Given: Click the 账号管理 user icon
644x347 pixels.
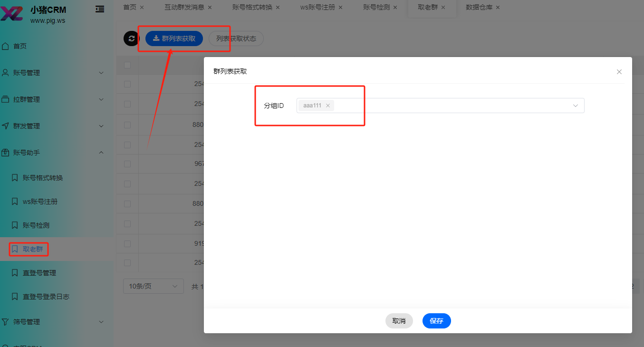Looking at the screenshot, I should click(x=6, y=73).
